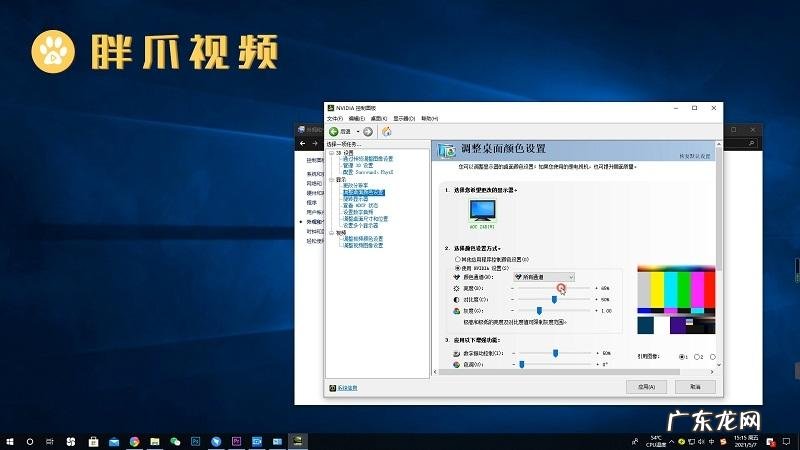Viewport: 800px width, 450px height.
Task: Open the Windows Start menu
Action: [9, 441]
